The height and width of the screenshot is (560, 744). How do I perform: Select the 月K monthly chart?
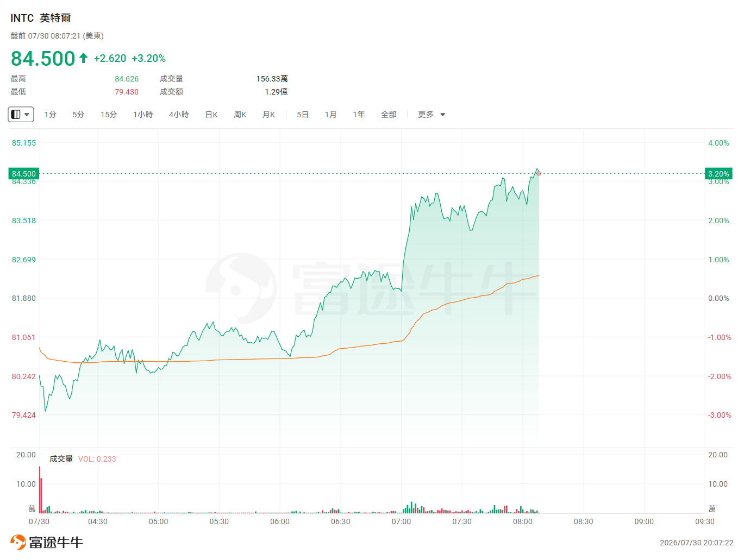(269, 115)
